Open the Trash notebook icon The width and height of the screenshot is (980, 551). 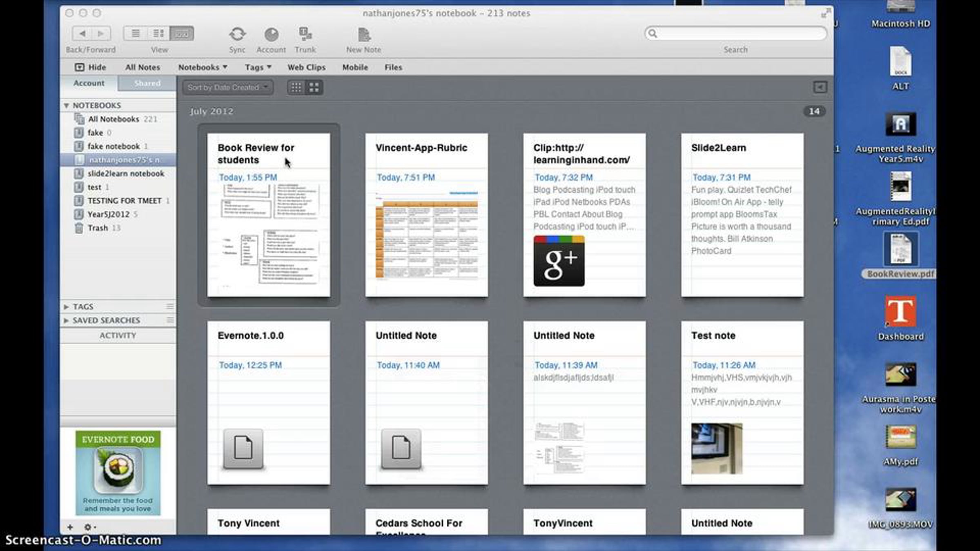click(79, 228)
